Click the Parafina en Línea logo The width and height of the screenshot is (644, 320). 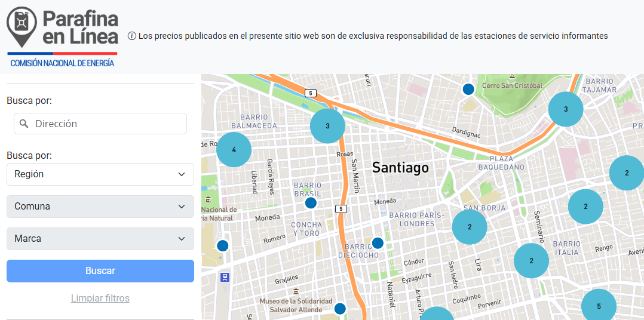(x=62, y=37)
